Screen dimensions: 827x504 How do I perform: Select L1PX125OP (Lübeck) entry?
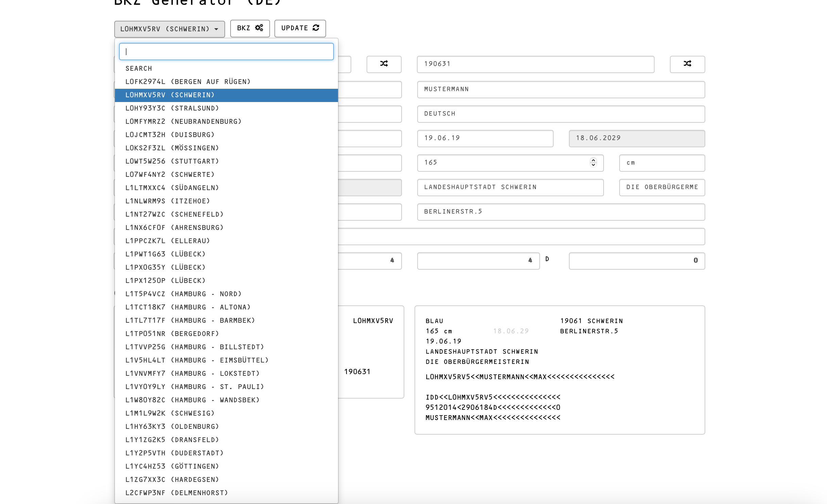point(226,281)
